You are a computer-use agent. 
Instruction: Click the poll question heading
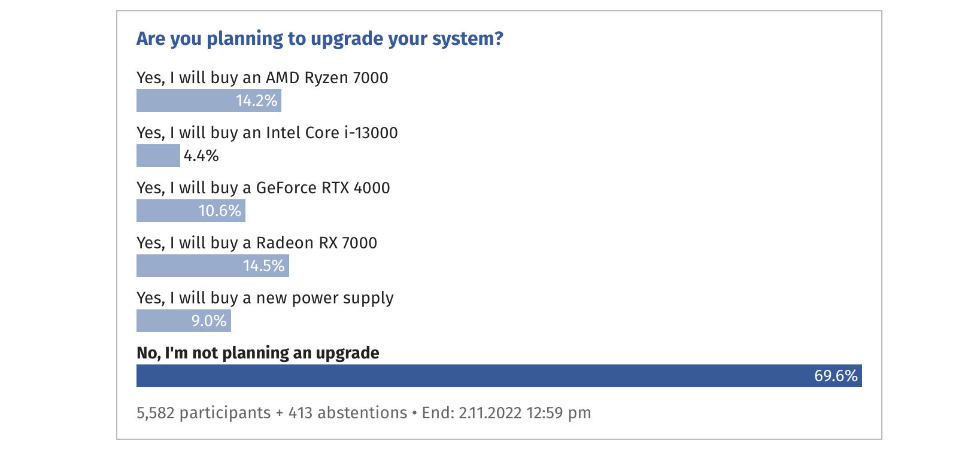pos(320,39)
